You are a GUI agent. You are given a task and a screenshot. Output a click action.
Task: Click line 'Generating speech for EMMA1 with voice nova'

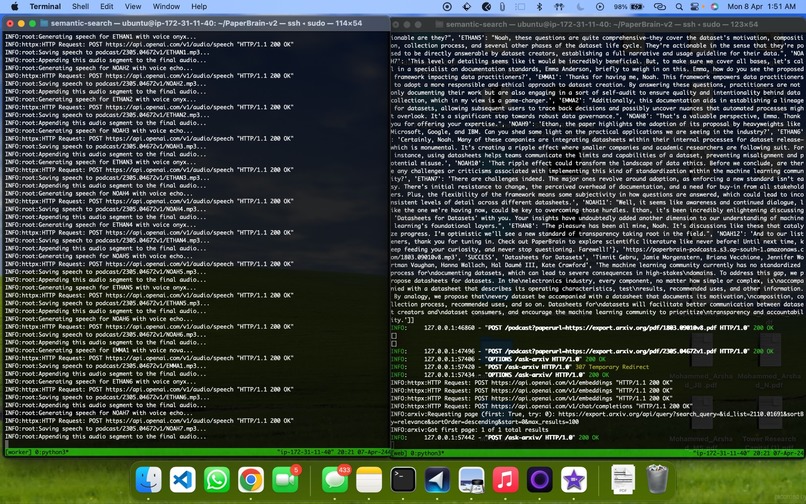click(99, 350)
